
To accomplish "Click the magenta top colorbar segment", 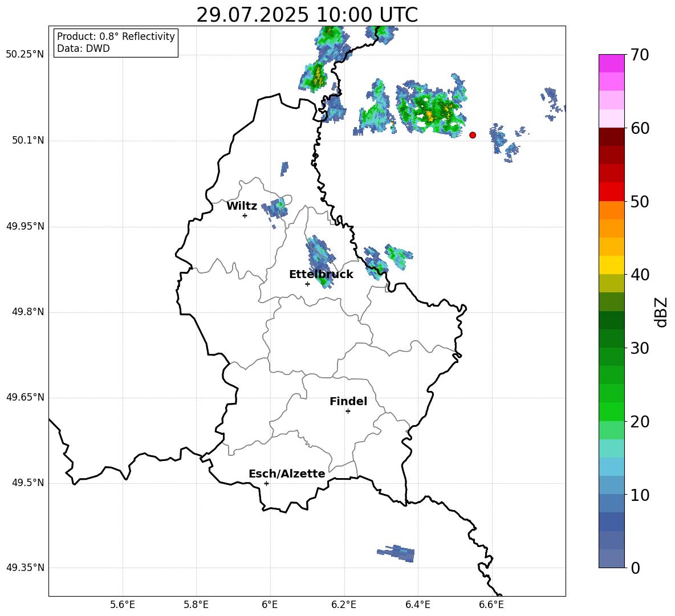I will click(x=611, y=63).
